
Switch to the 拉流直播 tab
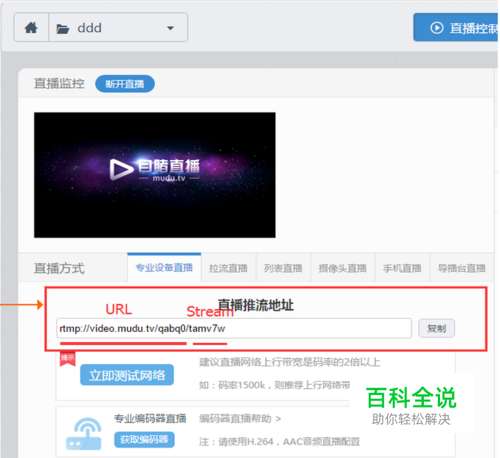tap(228, 268)
